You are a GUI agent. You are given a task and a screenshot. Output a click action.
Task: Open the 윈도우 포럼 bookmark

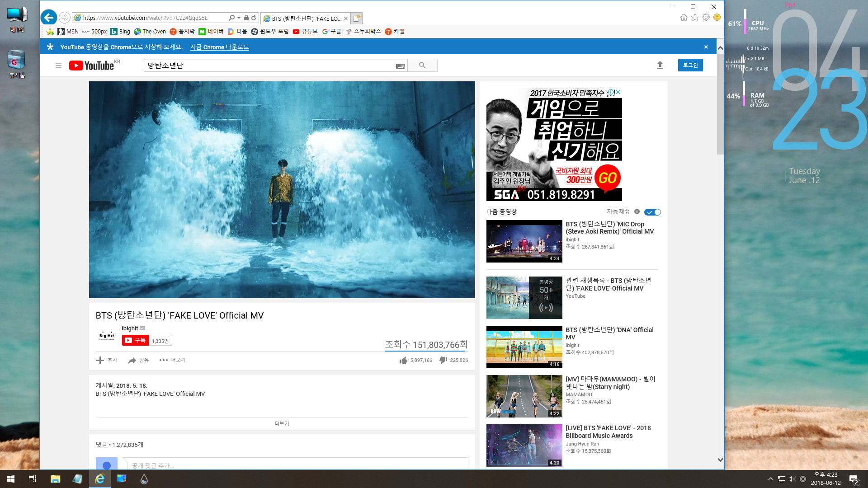click(270, 32)
